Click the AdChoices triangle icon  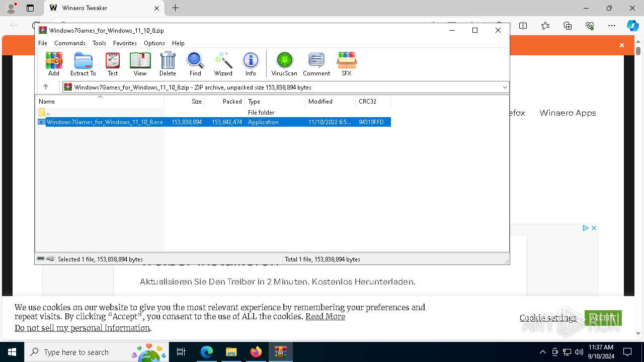click(586, 228)
